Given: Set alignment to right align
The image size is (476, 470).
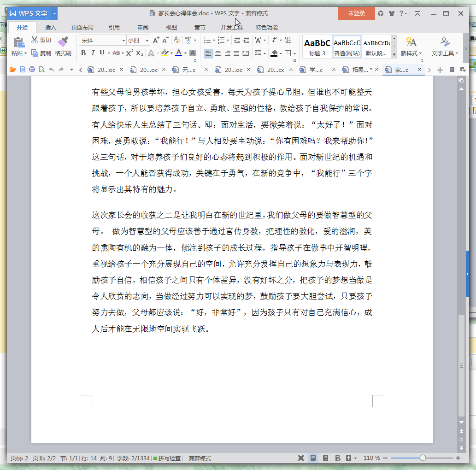Looking at the screenshot, I should [x=227, y=53].
